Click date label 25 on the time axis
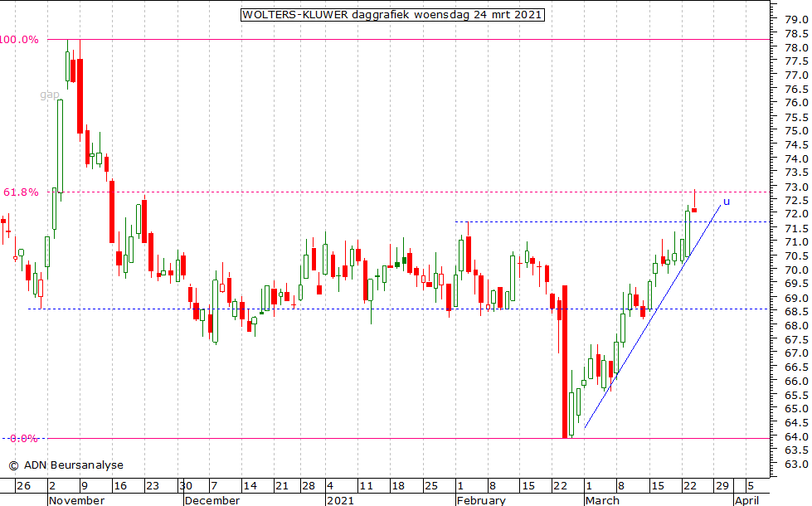The width and height of the screenshot is (812, 506). click(431, 486)
